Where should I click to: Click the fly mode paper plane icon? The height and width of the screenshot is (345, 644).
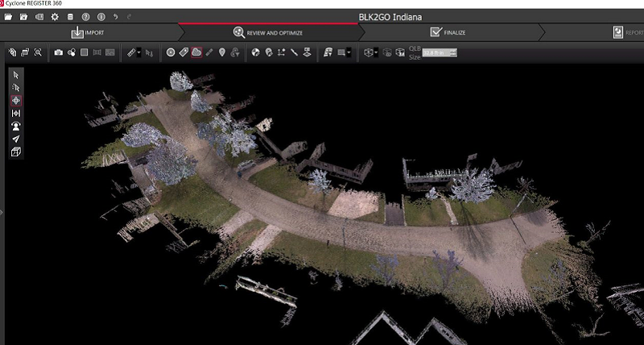pos(16,139)
